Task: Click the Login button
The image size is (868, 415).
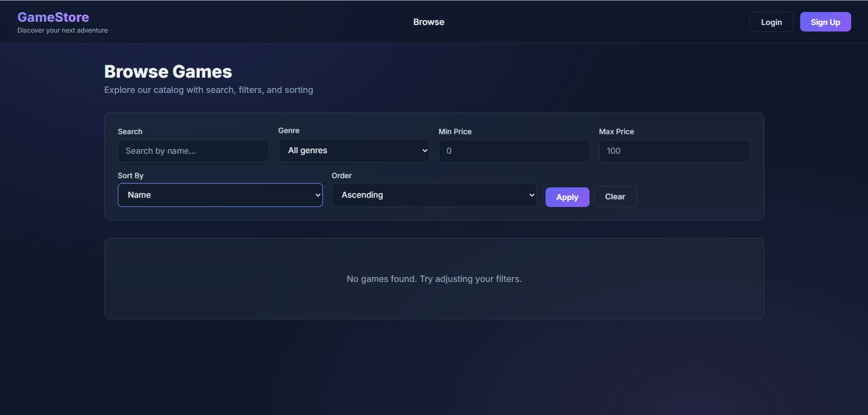Action: (771, 22)
